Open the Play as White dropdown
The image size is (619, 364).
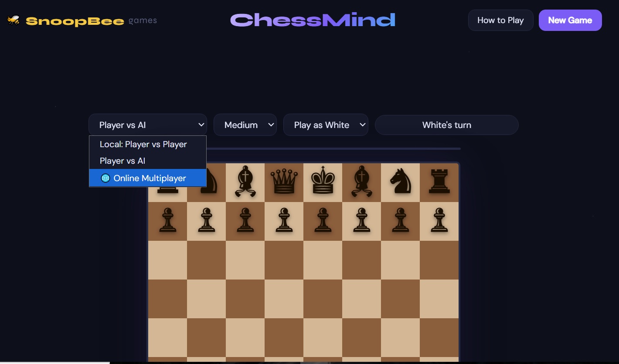326,125
